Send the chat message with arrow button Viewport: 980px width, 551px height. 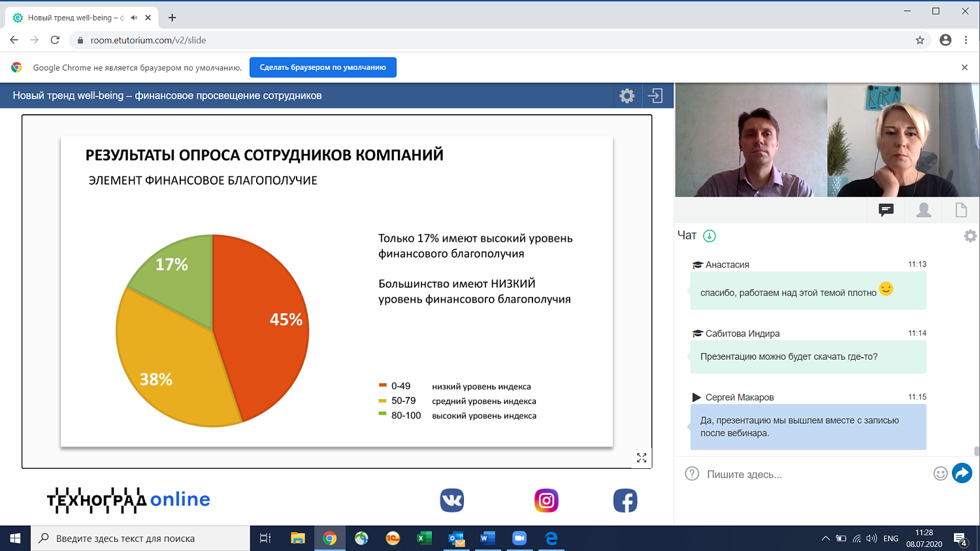click(x=962, y=473)
